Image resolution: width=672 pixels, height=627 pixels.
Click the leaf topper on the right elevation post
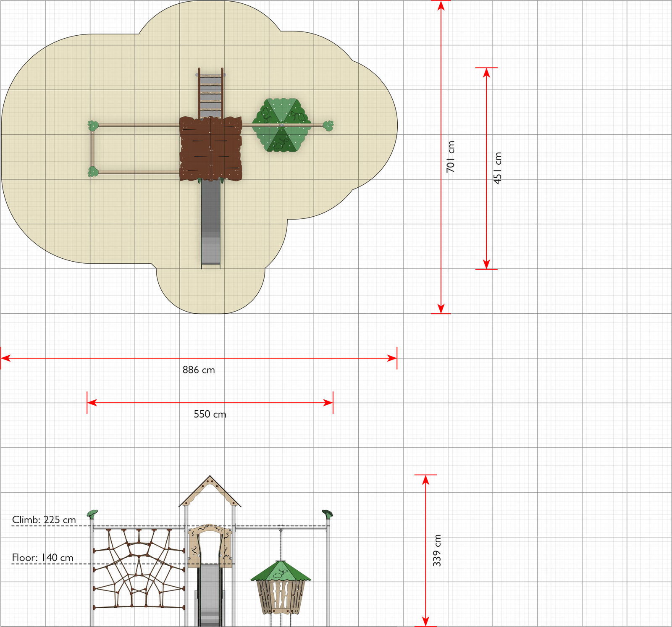tap(327, 513)
